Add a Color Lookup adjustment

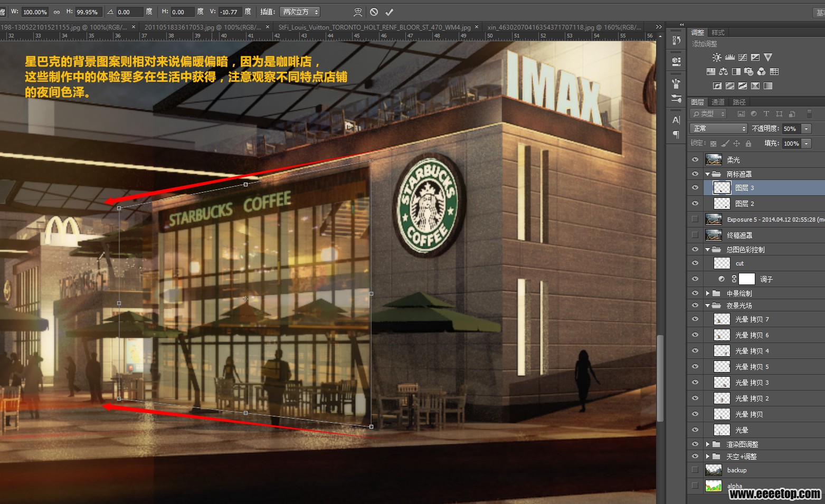tap(774, 71)
